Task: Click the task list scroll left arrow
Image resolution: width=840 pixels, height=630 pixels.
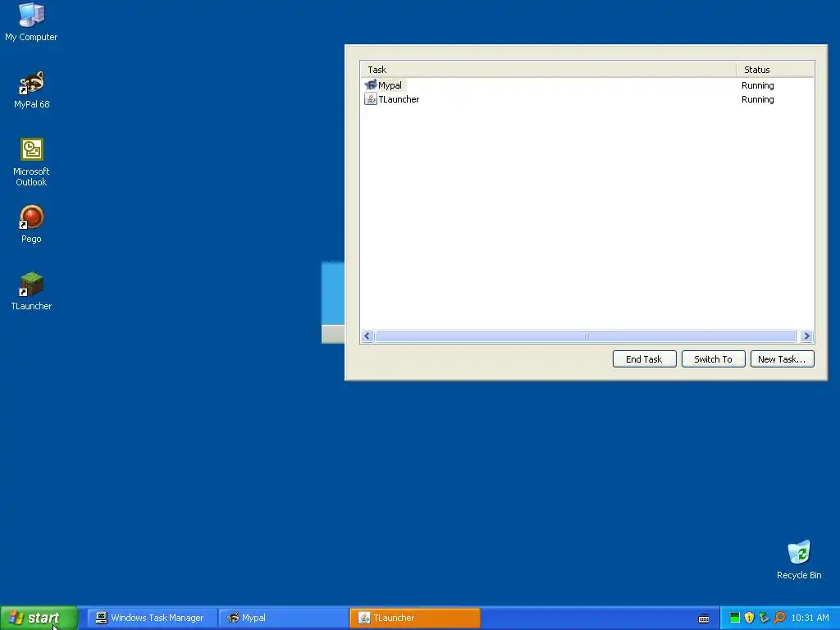Action: tap(367, 336)
